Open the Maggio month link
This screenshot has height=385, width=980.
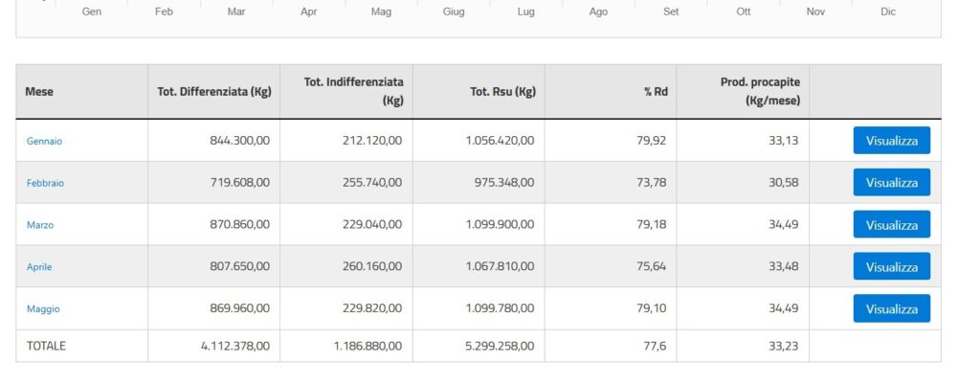click(43, 308)
